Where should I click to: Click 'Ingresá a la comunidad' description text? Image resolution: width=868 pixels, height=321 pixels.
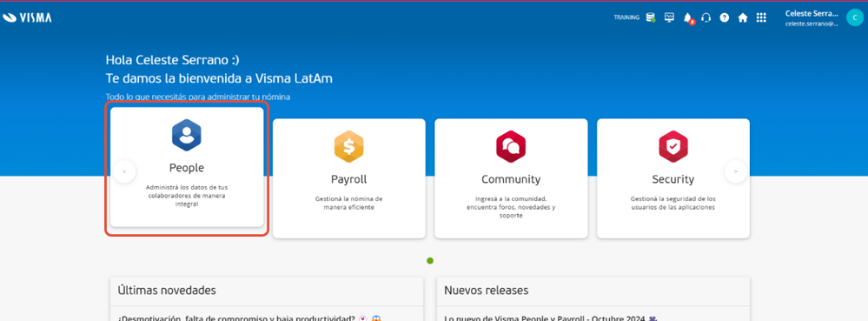click(x=511, y=207)
